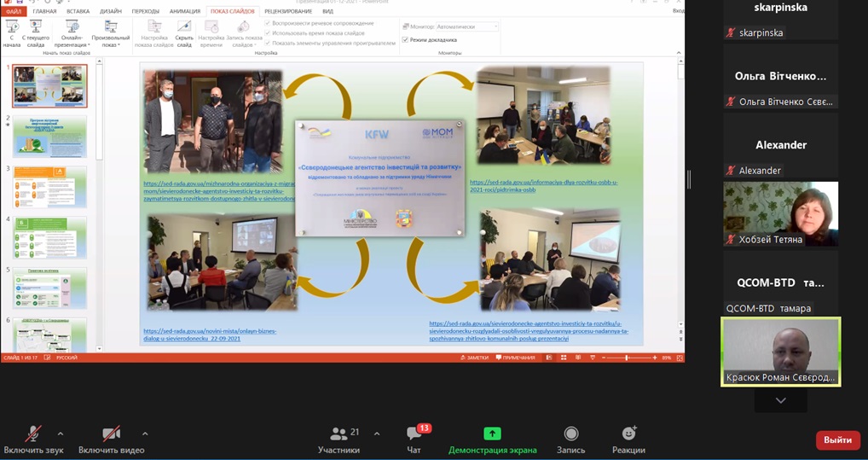The width and height of the screenshot is (868, 460).
Task: Open Реакции reactions menu
Action: (x=628, y=439)
